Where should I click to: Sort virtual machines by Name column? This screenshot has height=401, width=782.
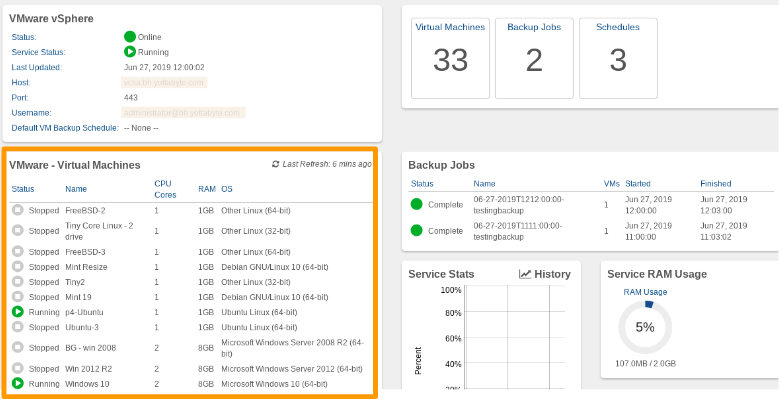click(76, 189)
